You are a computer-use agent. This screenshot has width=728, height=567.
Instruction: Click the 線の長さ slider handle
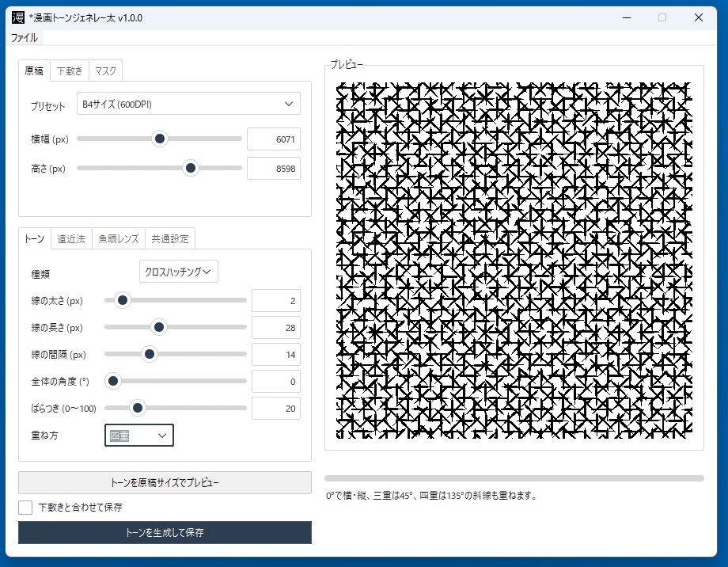click(159, 327)
